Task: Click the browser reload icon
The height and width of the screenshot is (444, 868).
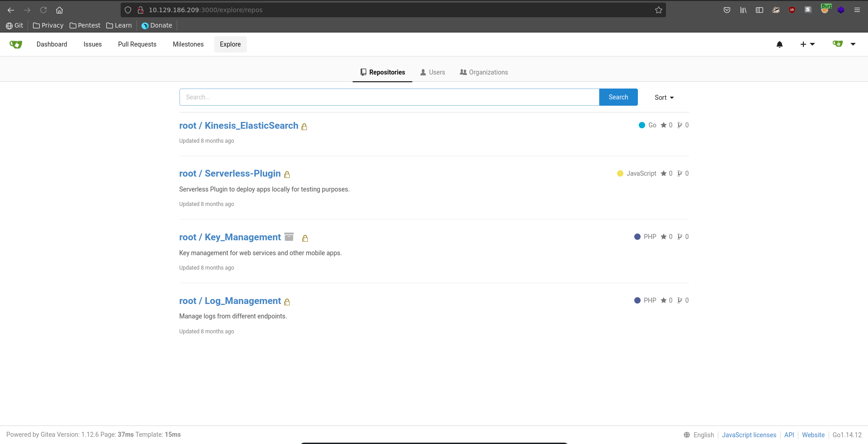Action: (43, 10)
